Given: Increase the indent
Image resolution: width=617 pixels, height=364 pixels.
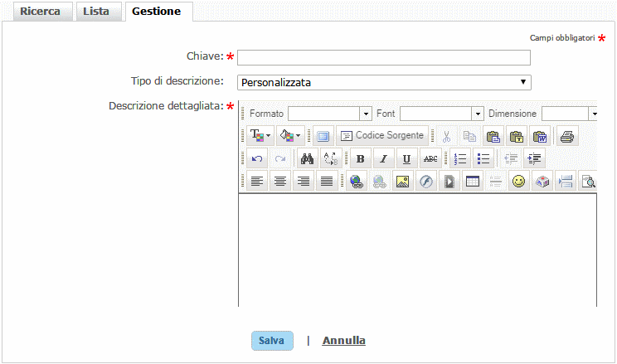Looking at the screenshot, I should point(534,158).
